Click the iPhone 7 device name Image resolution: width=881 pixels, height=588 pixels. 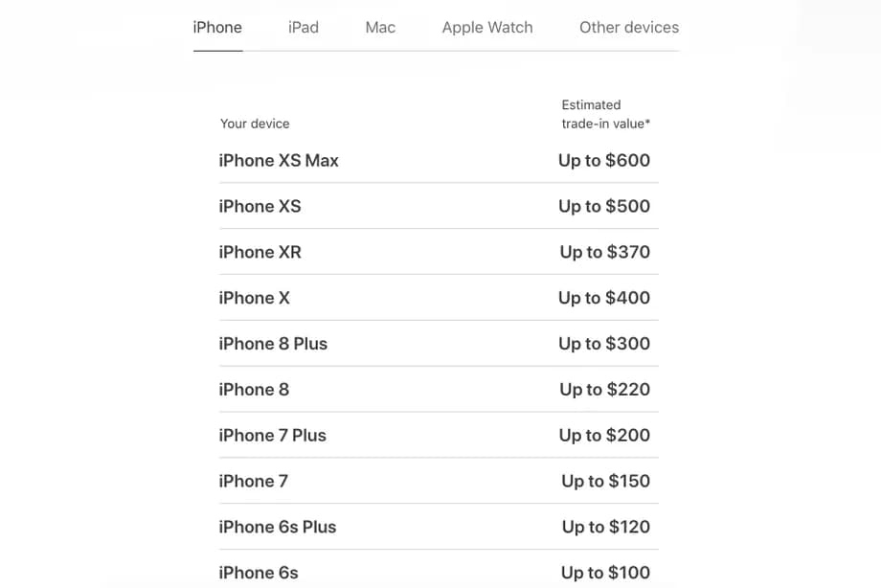pos(253,482)
